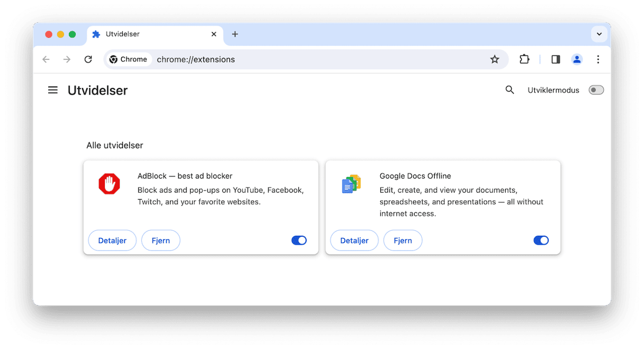Screen dimensions: 644x349
Task: Open Detaljer for AdBlock
Action: click(x=112, y=240)
